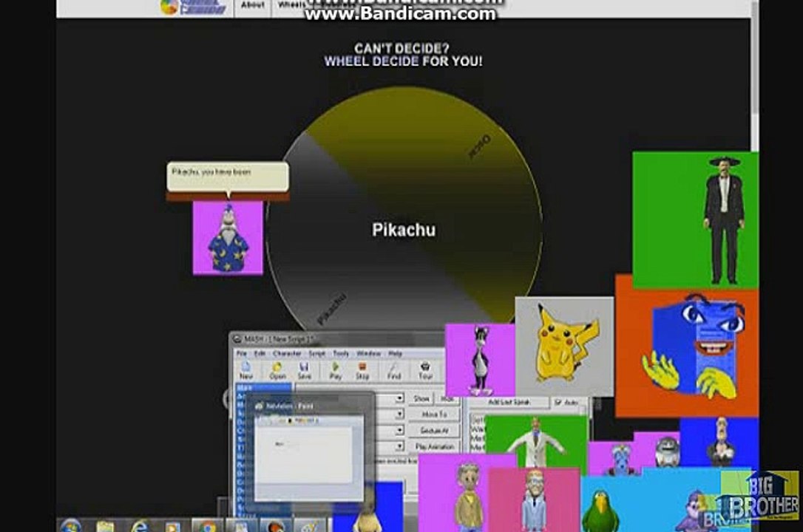Click the Play Animation button in MASH
The width and height of the screenshot is (803, 532).
click(x=434, y=446)
